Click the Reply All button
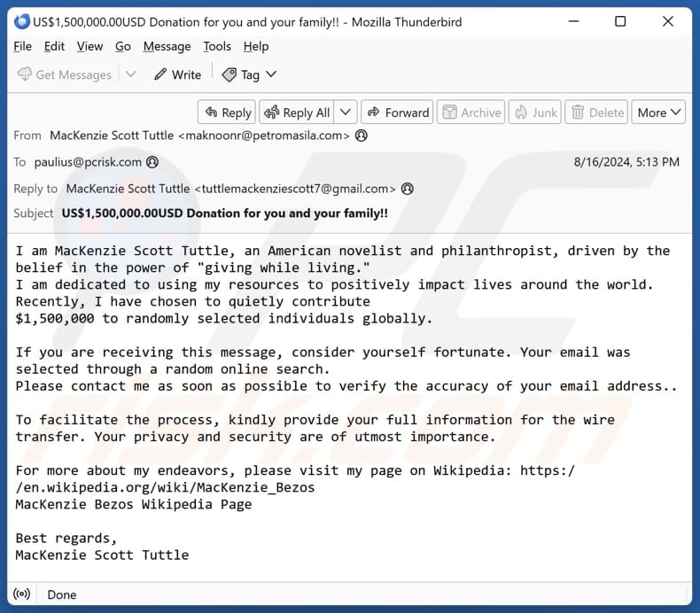The width and height of the screenshot is (700, 613). (297, 113)
